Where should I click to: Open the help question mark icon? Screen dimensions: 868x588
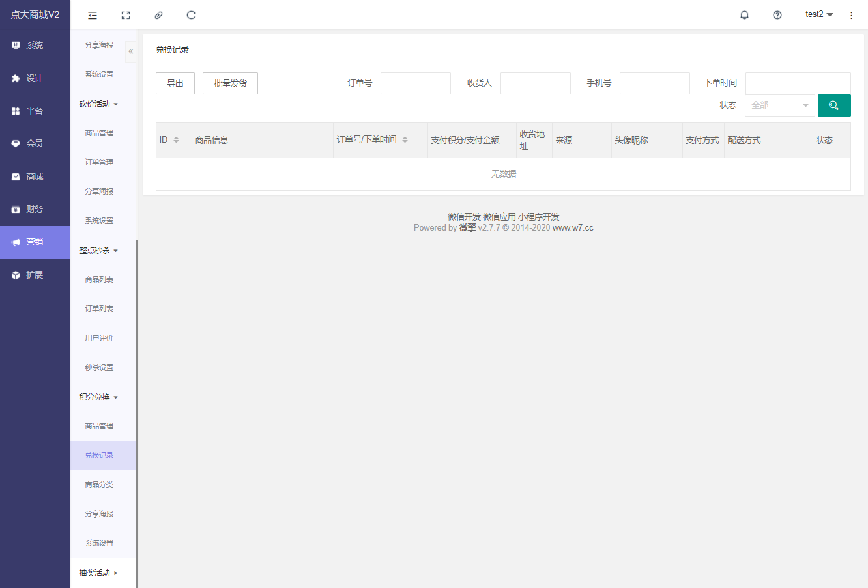[777, 15]
